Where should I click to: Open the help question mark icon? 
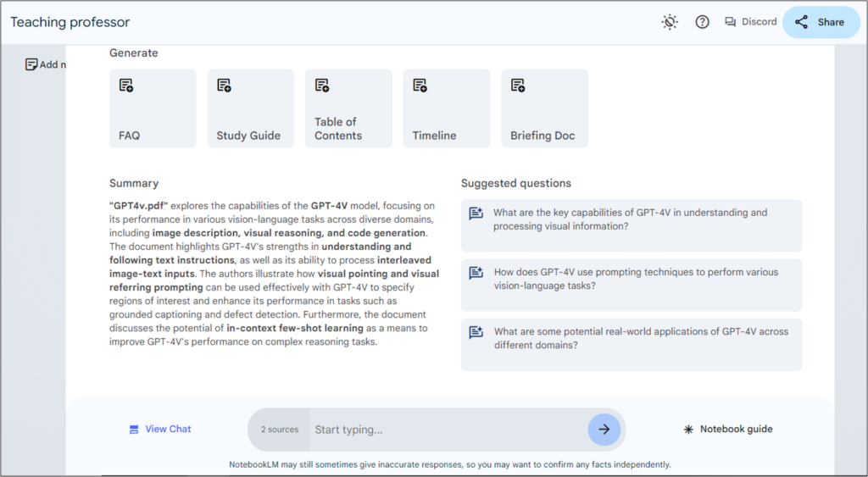point(702,22)
